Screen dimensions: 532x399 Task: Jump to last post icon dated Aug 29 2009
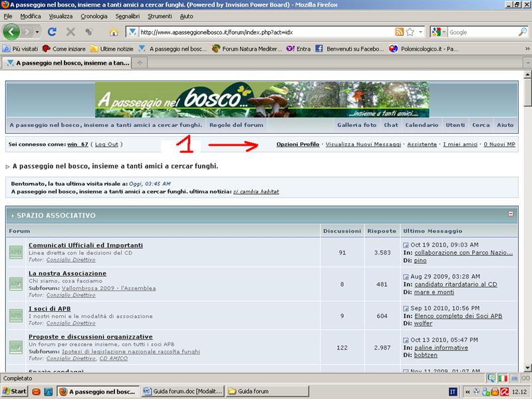click(x=406, y=277)
